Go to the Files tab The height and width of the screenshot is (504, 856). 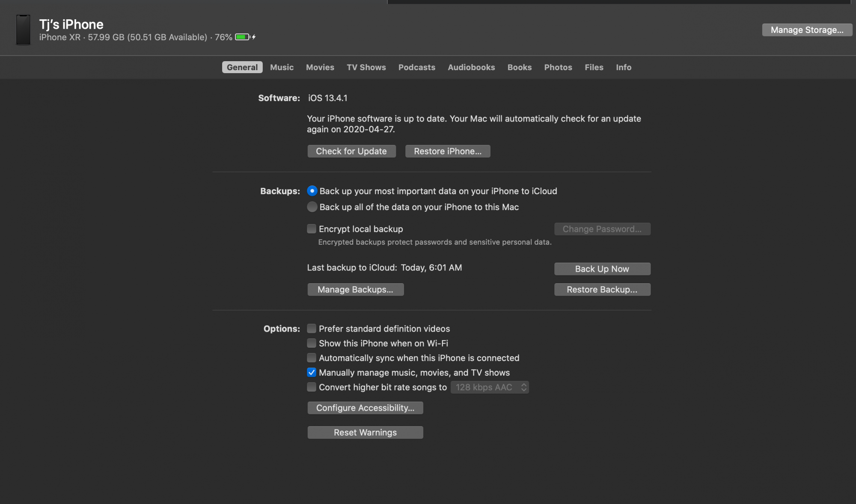tap(594, 67)
